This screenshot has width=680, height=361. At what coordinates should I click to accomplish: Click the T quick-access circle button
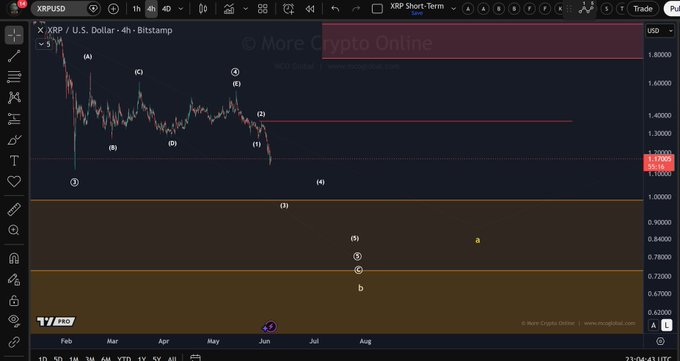622,9
